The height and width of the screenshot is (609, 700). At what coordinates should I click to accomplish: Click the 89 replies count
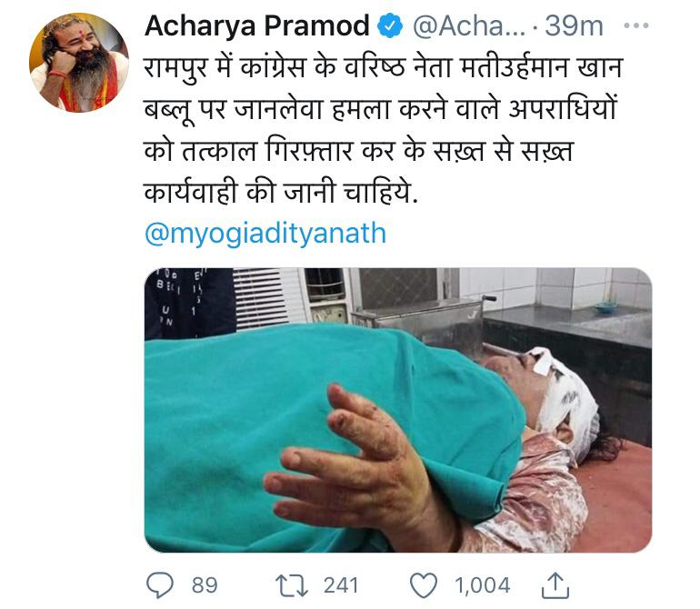[205, 585]
